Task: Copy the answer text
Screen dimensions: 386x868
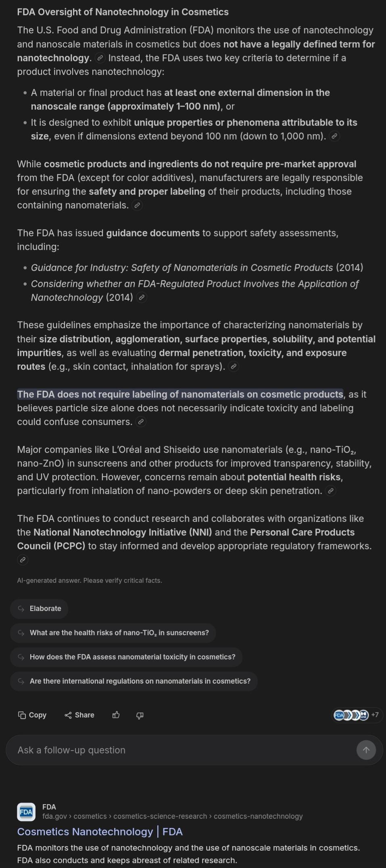Action: (x=32, y=715)
